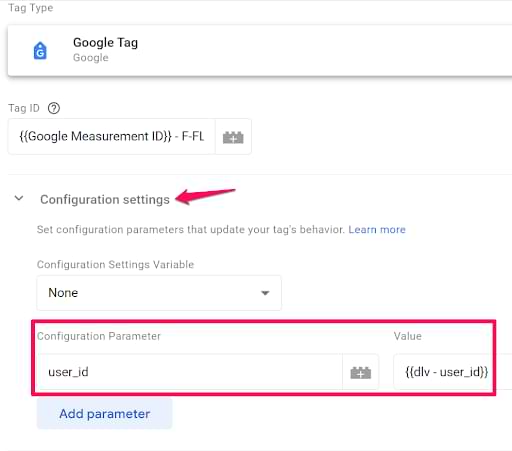Click the Google Tag title text

point(105,43)
